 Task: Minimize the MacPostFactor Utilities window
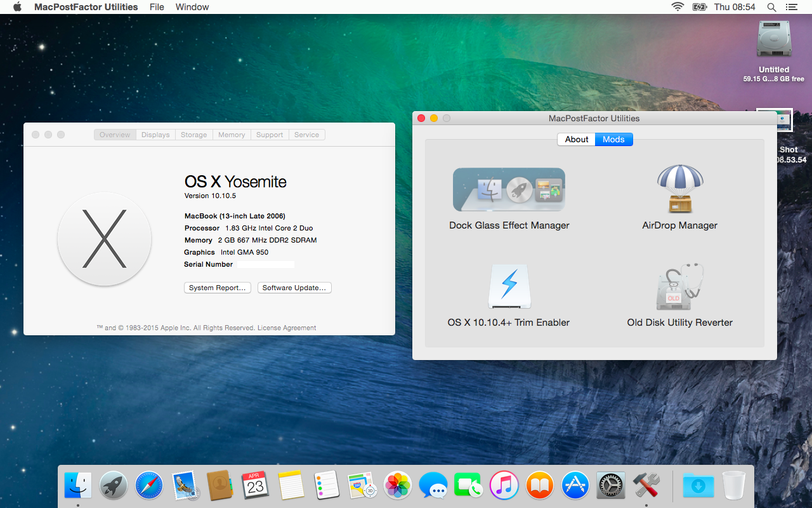tap(434, 118)
